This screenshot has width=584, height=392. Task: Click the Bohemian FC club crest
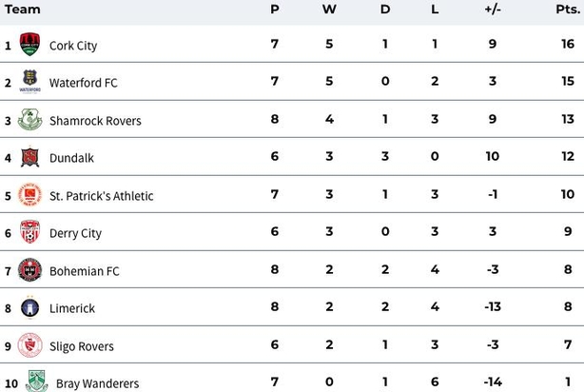[29, 269]
